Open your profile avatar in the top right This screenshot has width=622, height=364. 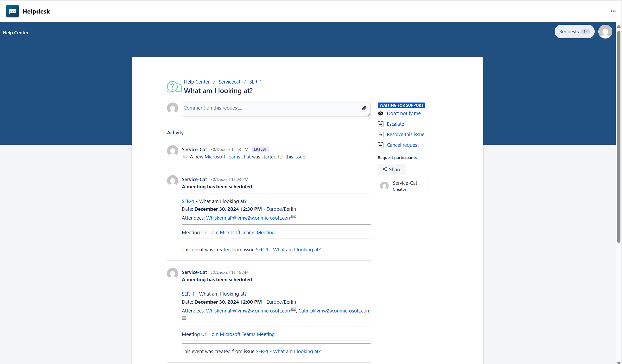click(605, 31)
